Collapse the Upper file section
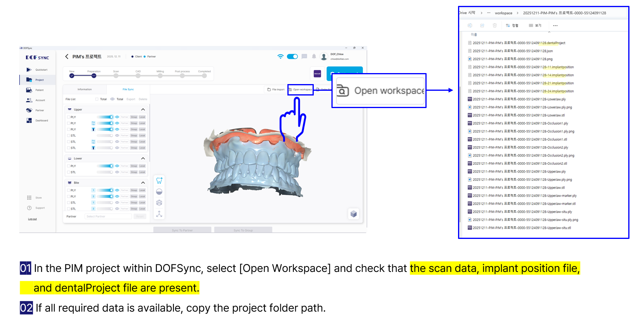The image size is (644, 323). click(143, 110)
